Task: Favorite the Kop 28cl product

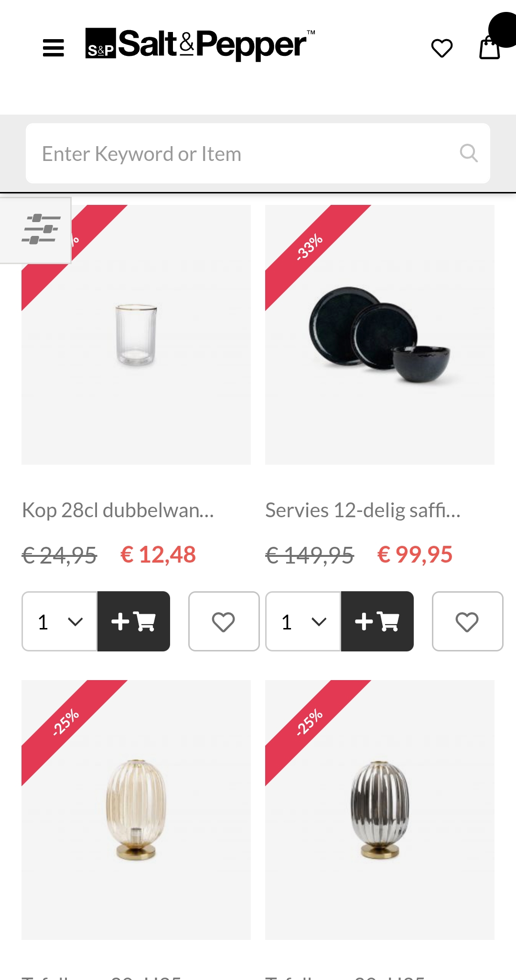Action: 224,621
